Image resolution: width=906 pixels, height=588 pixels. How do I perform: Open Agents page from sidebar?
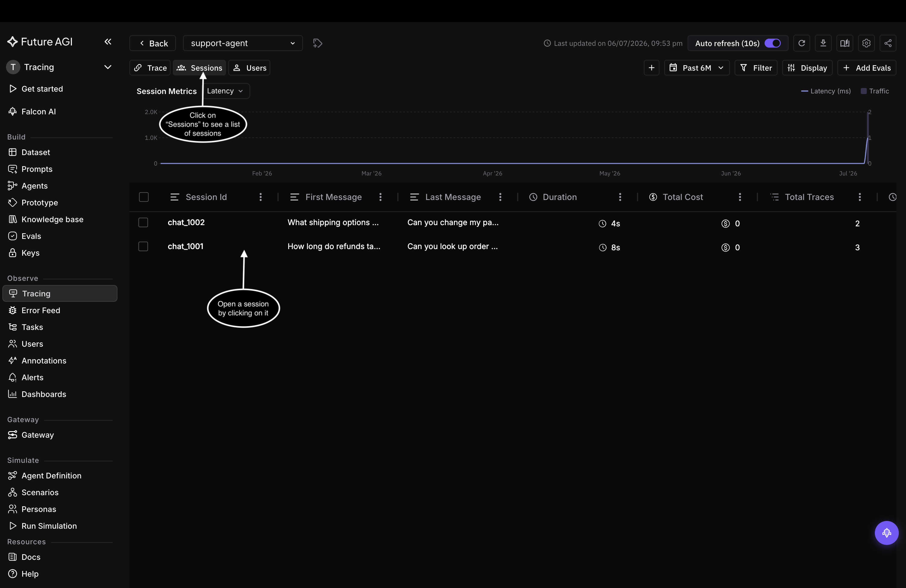tap(60, 186)
